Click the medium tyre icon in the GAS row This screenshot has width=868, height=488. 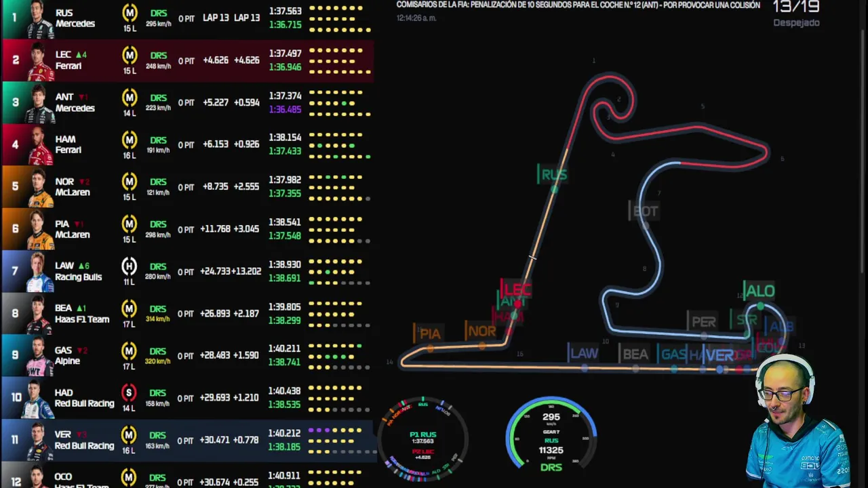[x=129, y=350]
